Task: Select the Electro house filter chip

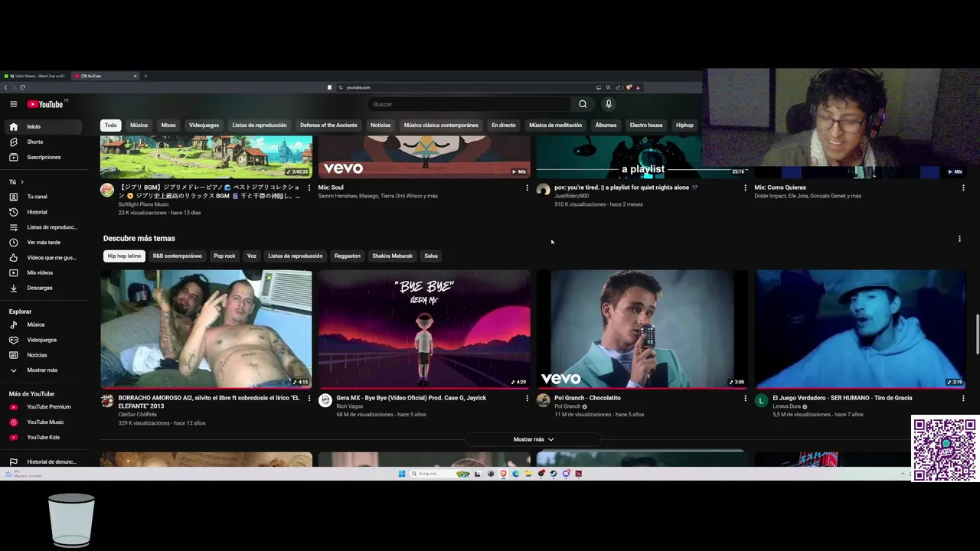Action: pos(646,126)
